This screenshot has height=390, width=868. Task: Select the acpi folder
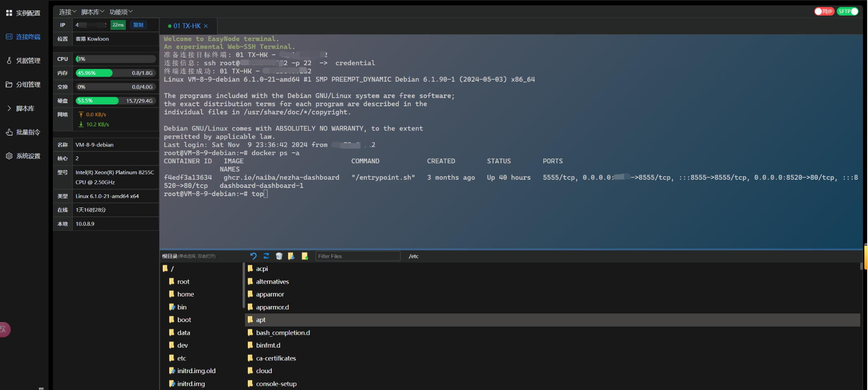coord(258,269)
